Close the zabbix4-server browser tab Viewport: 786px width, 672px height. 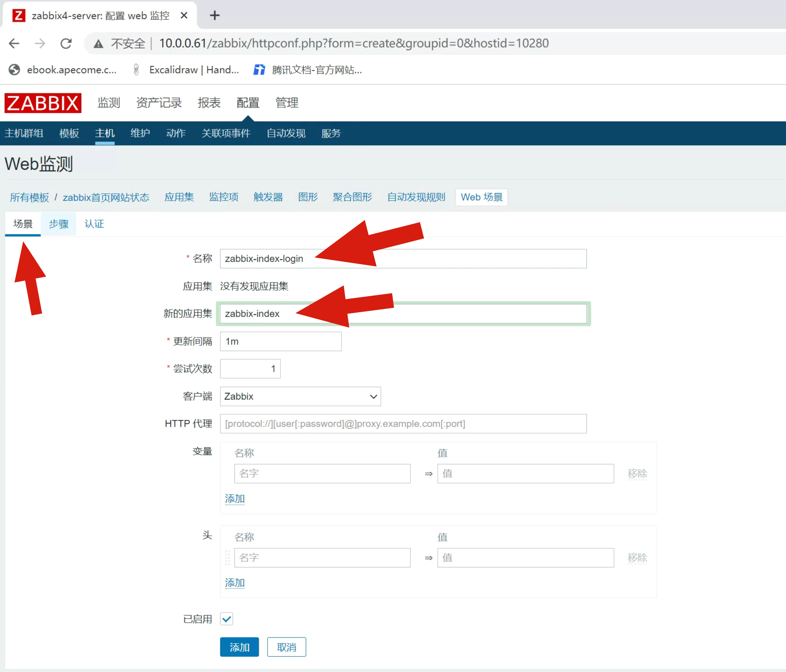[x=184, y=15]
